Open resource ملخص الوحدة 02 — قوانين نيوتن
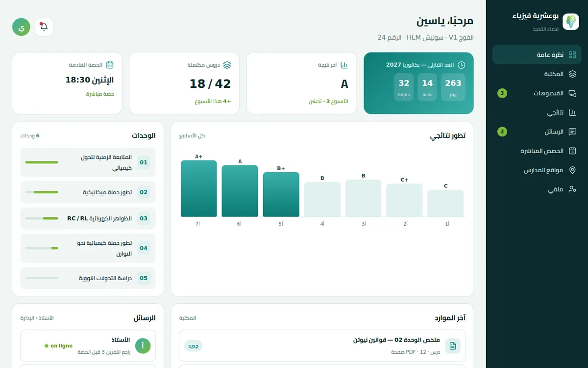The height and width of the screenshot is (368, 588). (322, 346)
